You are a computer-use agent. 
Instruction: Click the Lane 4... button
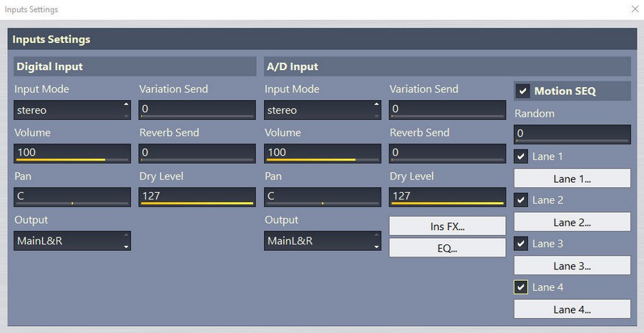[572, 309]
